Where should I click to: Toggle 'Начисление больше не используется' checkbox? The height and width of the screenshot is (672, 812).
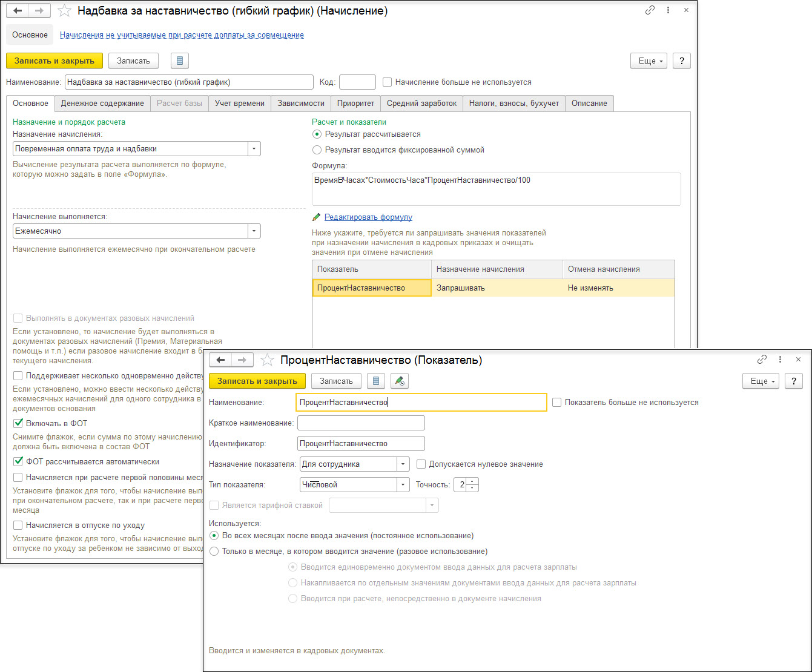(388, 82)
